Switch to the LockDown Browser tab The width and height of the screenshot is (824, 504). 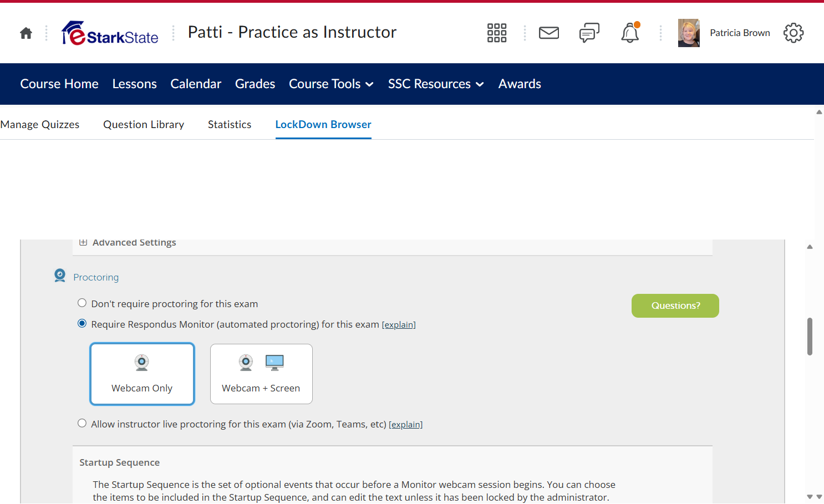pos(323,125)
